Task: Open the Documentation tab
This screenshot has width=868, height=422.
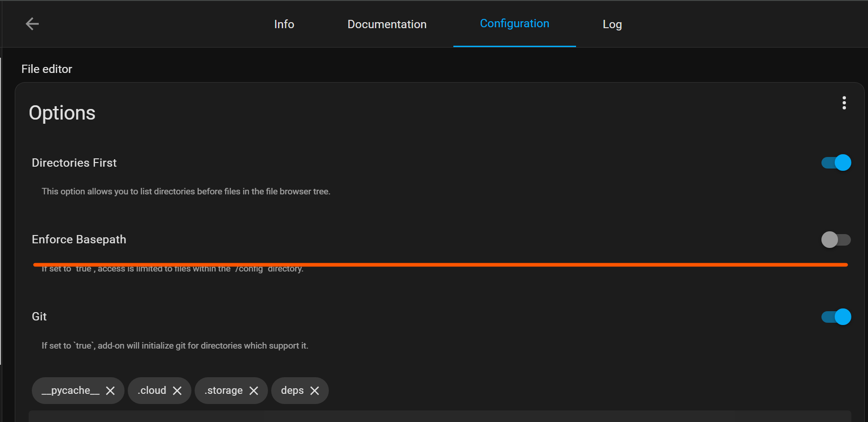Action: 387,24
